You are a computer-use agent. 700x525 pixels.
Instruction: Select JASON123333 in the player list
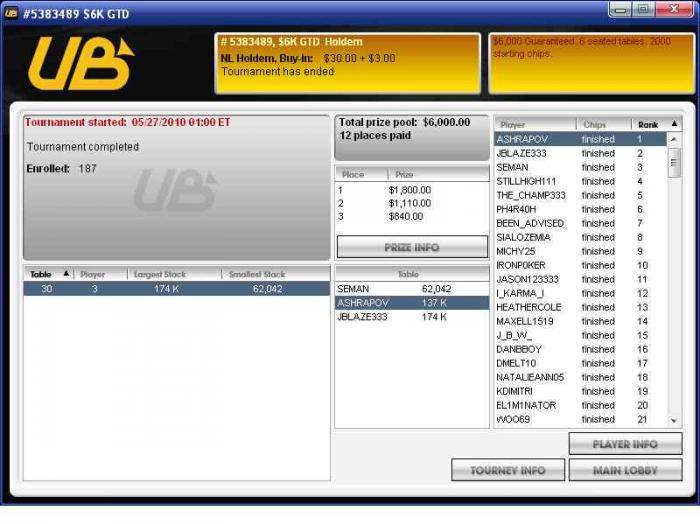(580, 279)
